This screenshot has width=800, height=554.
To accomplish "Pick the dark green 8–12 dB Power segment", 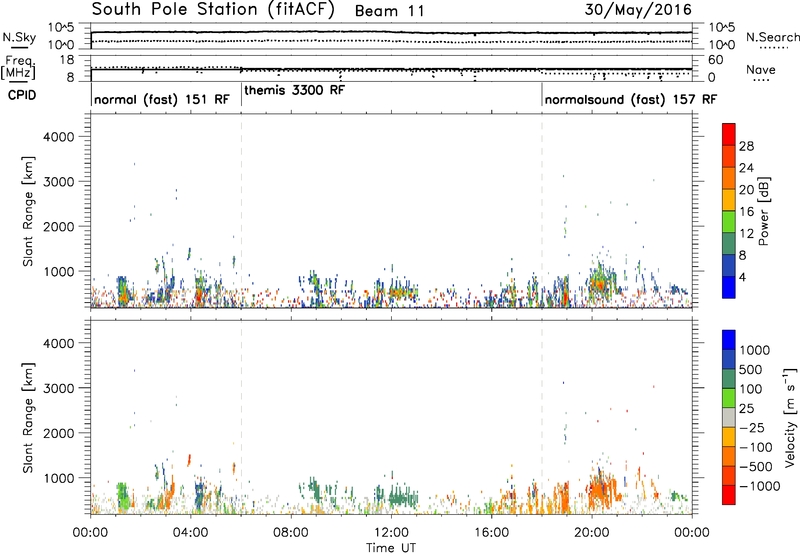I will point(729,243).
